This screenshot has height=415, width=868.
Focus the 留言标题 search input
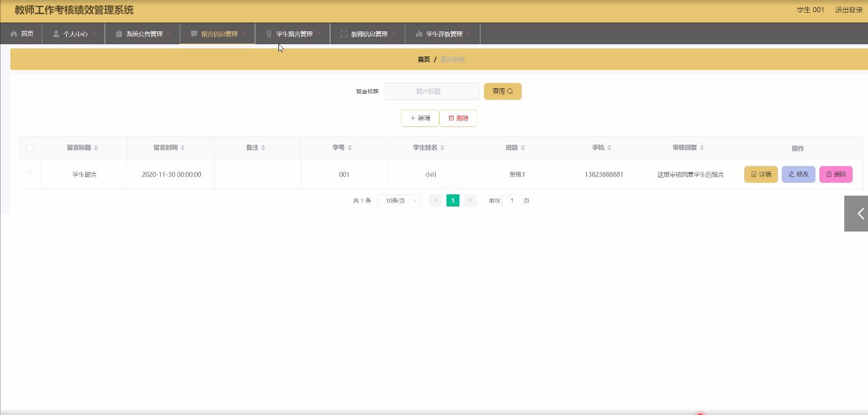coord(432,91)
